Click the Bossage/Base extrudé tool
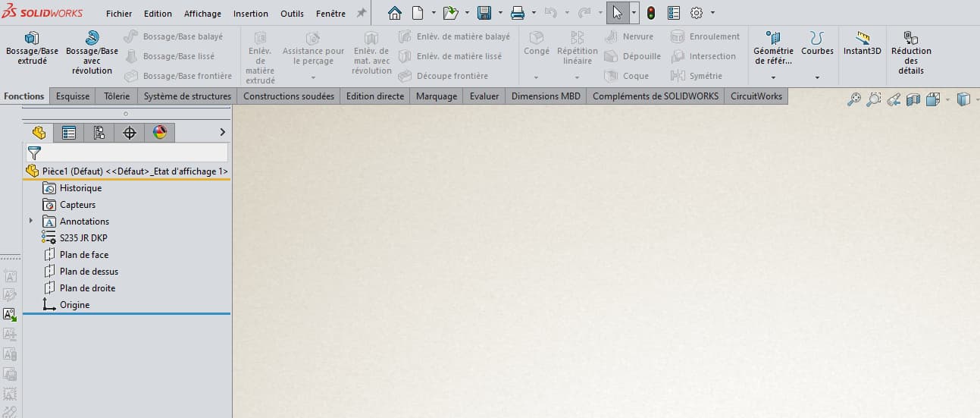 [x=32, y=48]
